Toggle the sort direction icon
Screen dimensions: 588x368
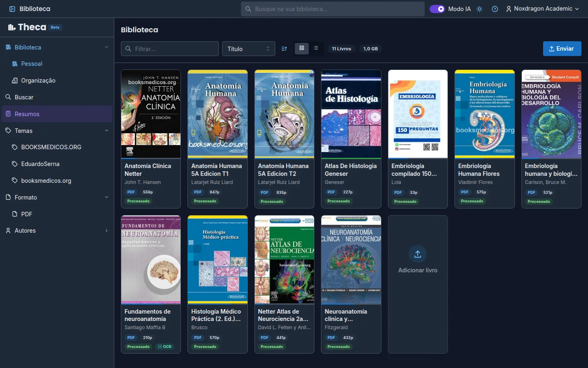click(284, 49)
